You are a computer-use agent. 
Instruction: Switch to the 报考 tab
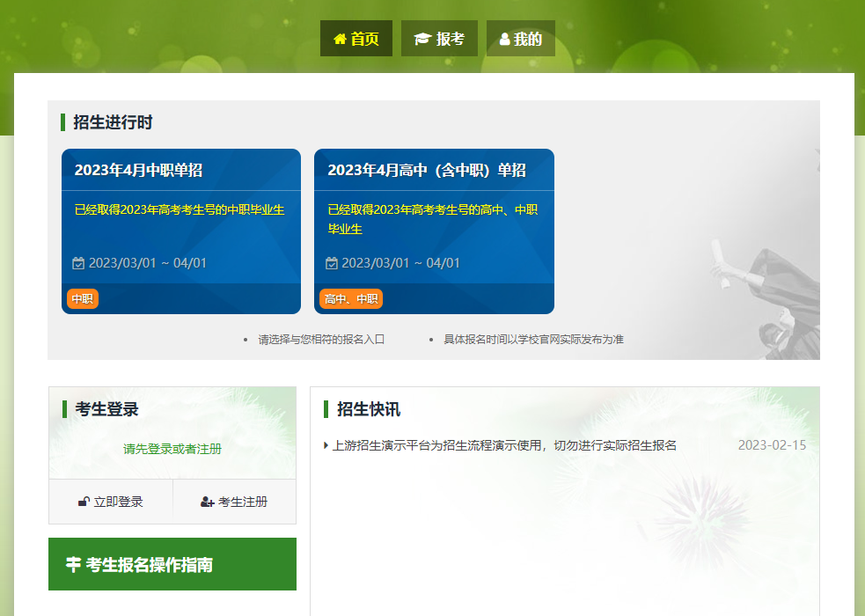coord(439,39)
